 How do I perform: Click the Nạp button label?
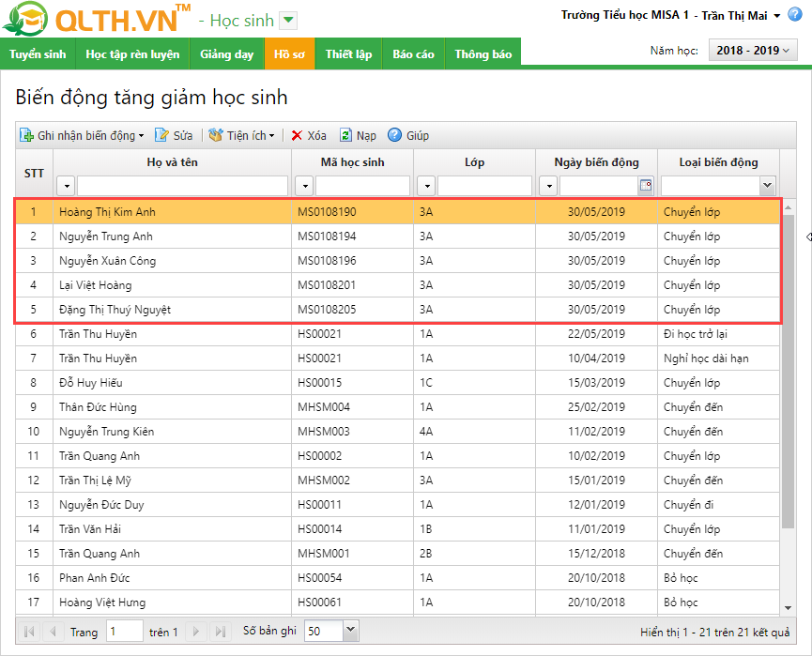click(x=366, y=136)
